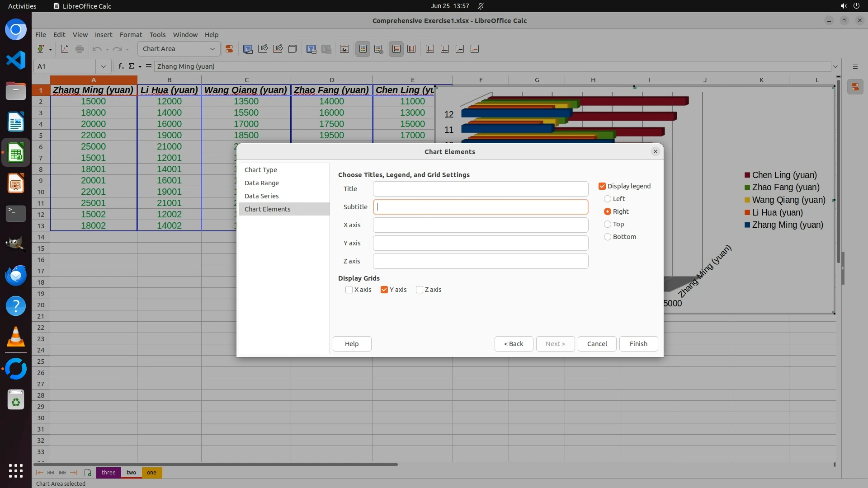Uncheck the Display legend checkbox

[602, 186]
